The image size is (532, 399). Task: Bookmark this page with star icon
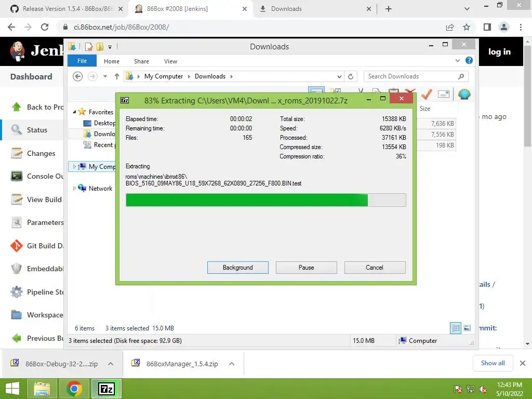(467, 27)
